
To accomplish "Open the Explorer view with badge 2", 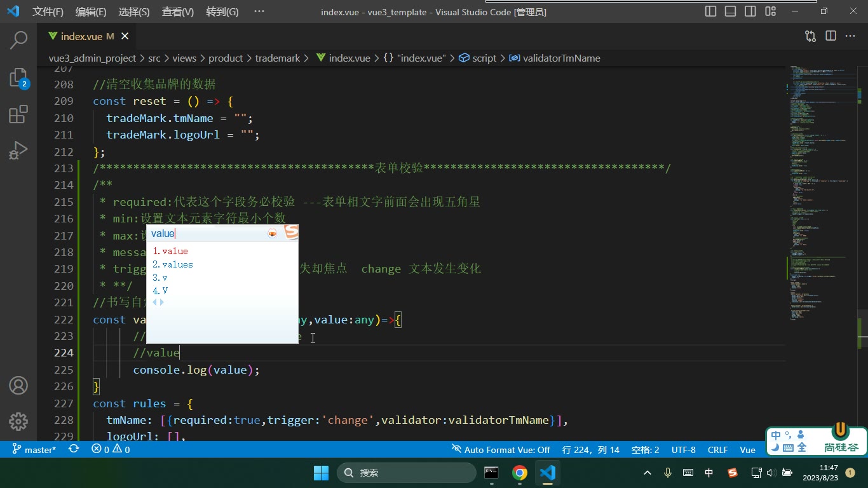I will coord(18,78).
